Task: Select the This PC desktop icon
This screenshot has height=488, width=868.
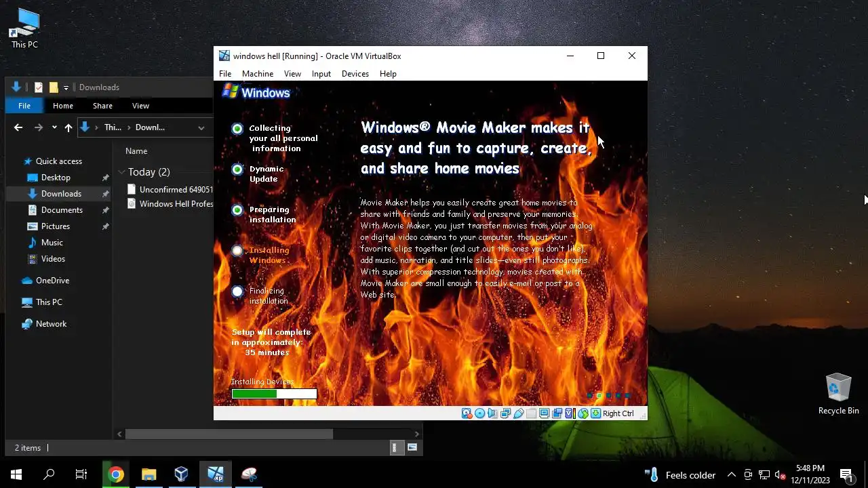Action: point(24,28)
